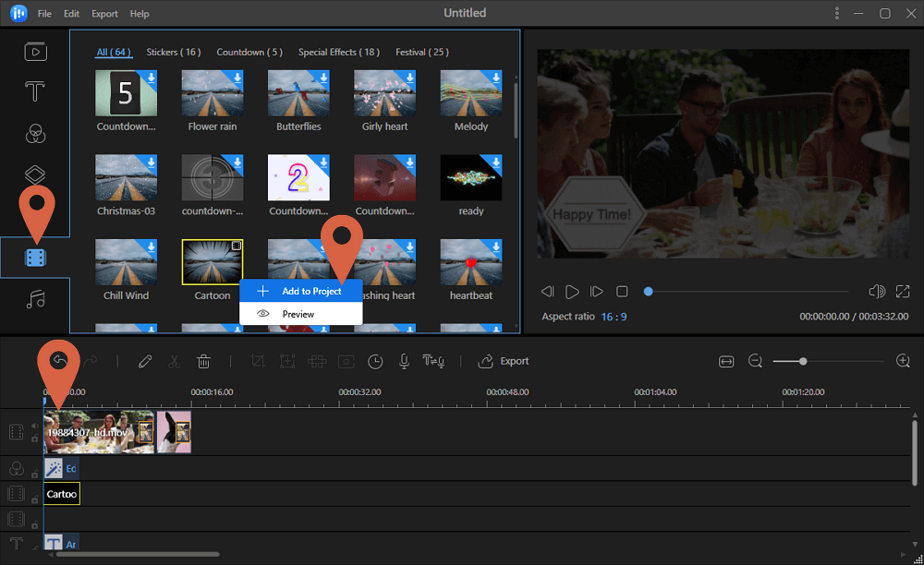Switch to the Stickers tab

(173, 52)
